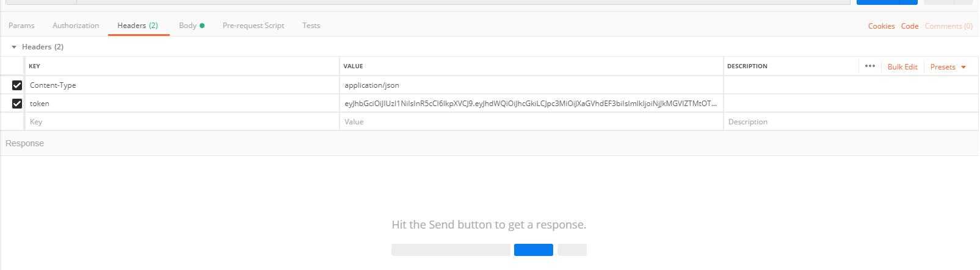Image resolution: width=980 pixels, height=270 pixels.
Task: Click the token value cell with JWT
Action: [531, 104]
